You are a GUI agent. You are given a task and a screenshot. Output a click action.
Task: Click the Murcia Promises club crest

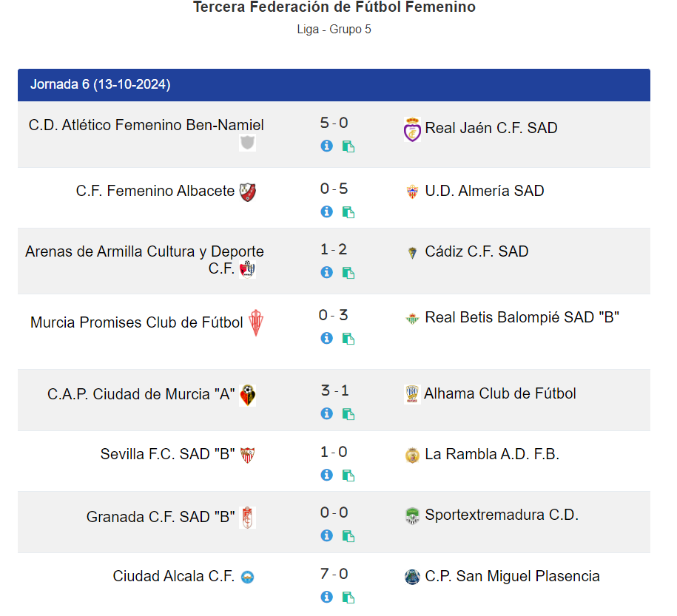[x=255, y=323]
